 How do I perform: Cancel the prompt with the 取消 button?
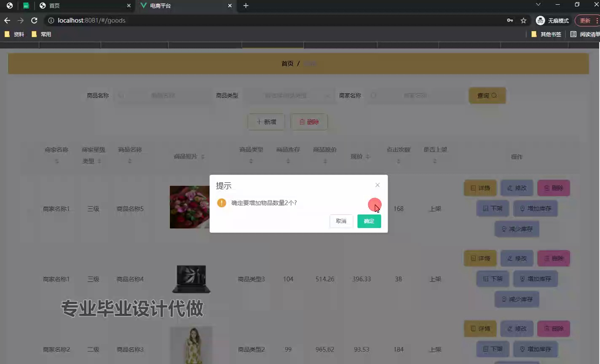pyautogui.click(x=341, y=221)
